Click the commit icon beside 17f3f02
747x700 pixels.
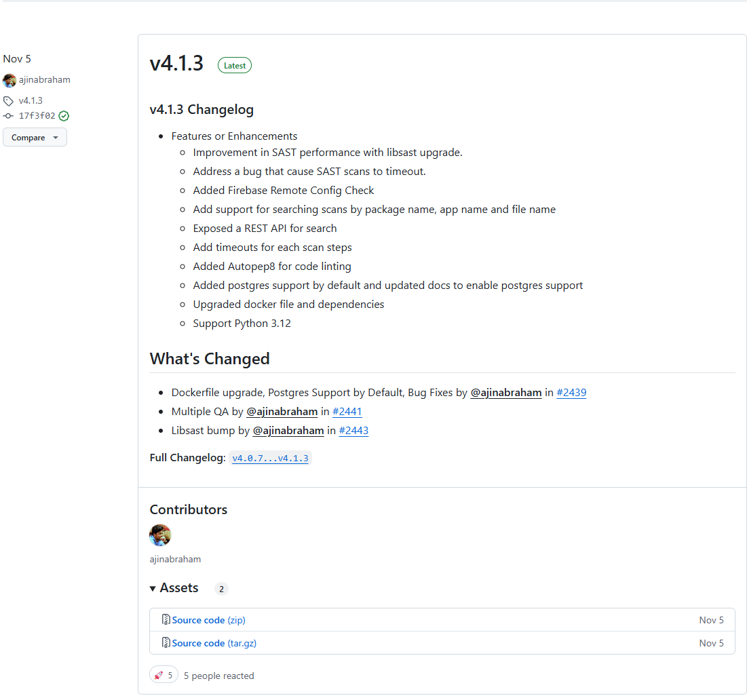click(8, 116)
